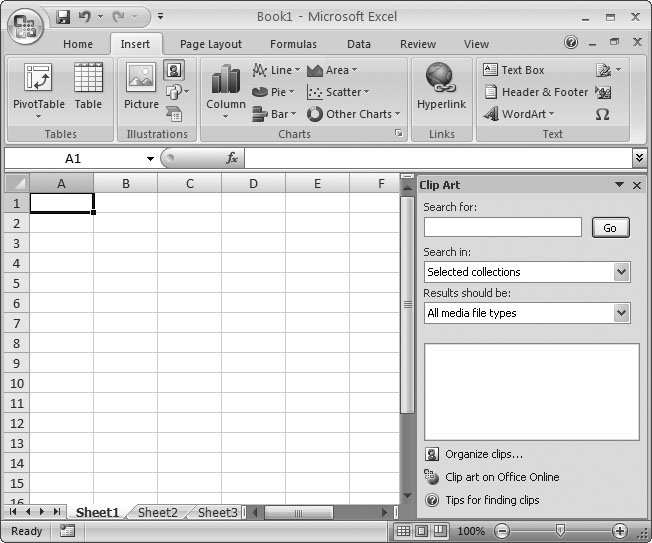Click the Zoom slider handle
The image size is (652, 543).
coord(560,531)
